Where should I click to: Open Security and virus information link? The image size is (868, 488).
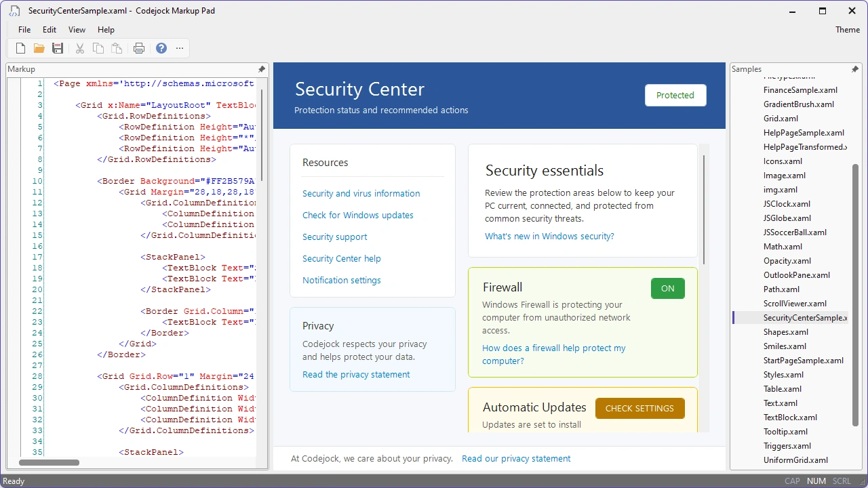(x=361, y=194)
